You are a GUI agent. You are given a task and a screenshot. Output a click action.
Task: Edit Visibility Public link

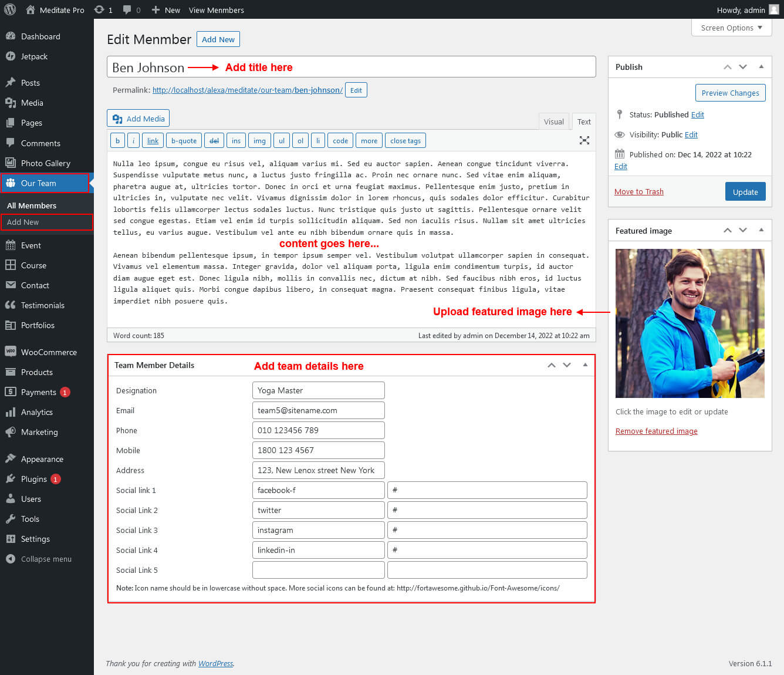(x=691, y=134)
